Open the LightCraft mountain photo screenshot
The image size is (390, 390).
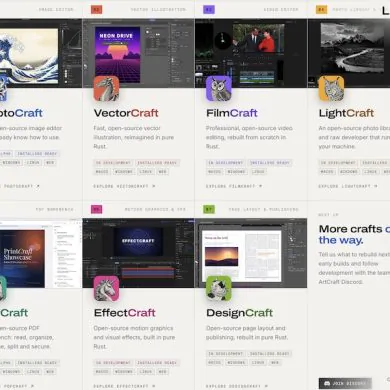349,53
